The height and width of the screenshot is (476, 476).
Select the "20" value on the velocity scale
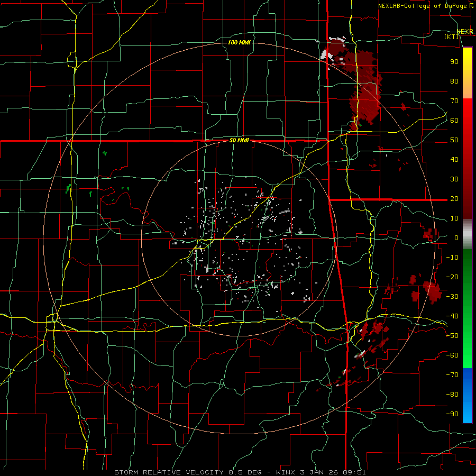(x=454, y=198)
